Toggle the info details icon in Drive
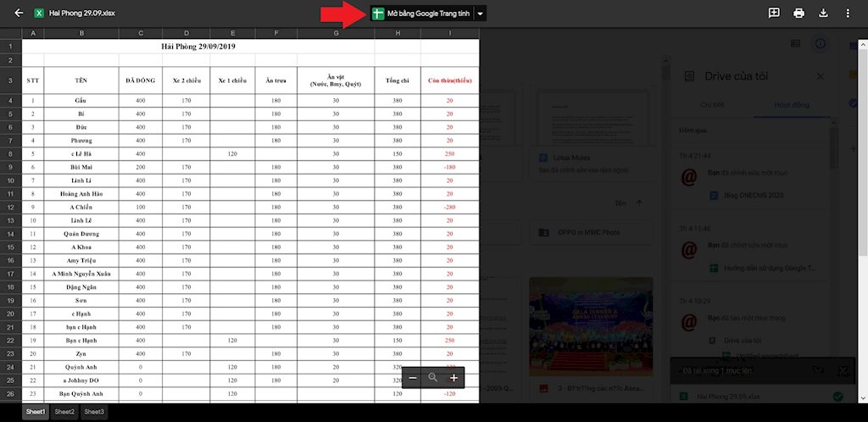868x422 pixels. click(x=821, y=44)
